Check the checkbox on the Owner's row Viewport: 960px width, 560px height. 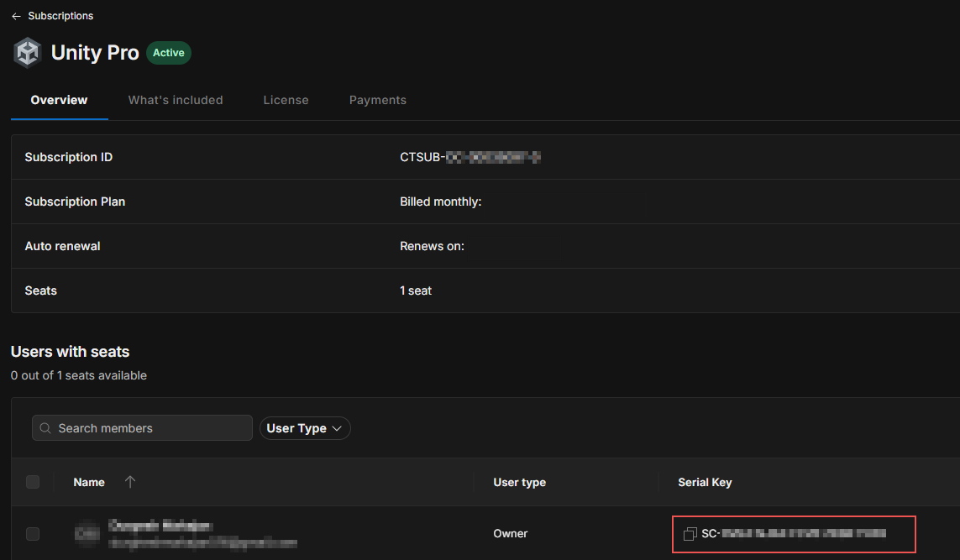pos(33,533)
